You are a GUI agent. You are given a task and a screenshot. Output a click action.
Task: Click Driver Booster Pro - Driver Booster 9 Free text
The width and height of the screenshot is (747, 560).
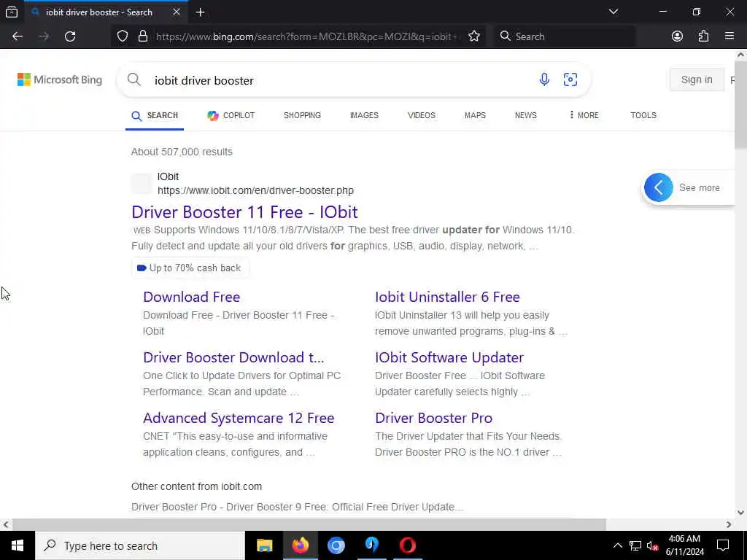coord(297,507)
